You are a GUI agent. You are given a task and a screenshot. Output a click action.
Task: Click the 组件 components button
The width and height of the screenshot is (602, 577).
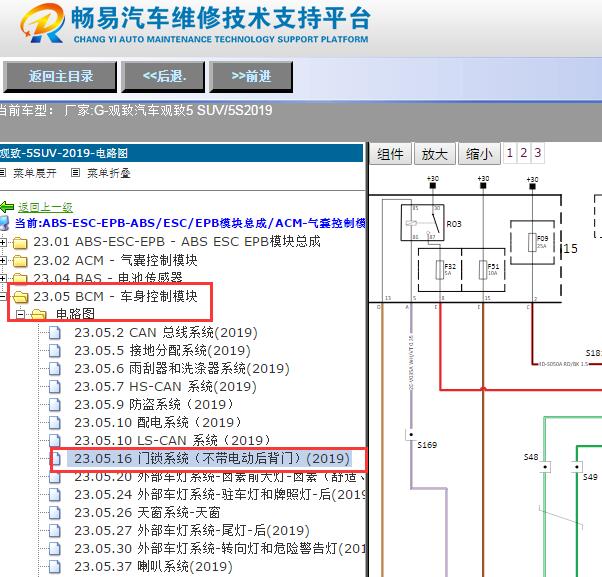[x=390, y=154]
